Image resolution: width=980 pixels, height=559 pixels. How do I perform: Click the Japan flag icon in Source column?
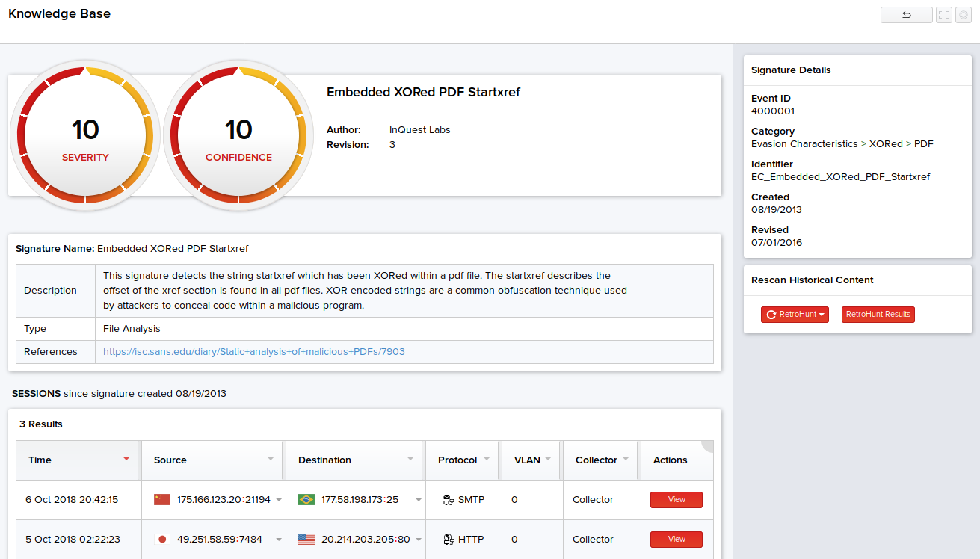click(x=161, y=540)
